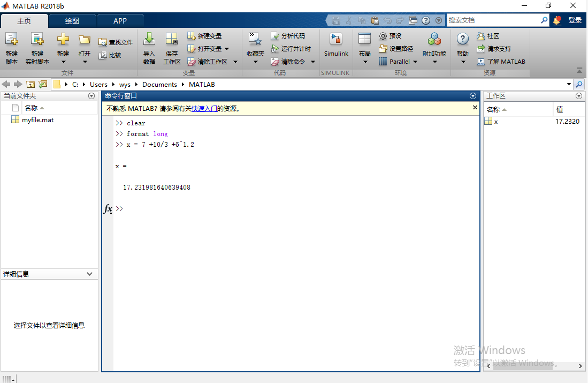Image resolution: width=588 pixels, height=383 pixels.
Task: Launch Simulink from the toolbar
Action: tap(336, 44)
